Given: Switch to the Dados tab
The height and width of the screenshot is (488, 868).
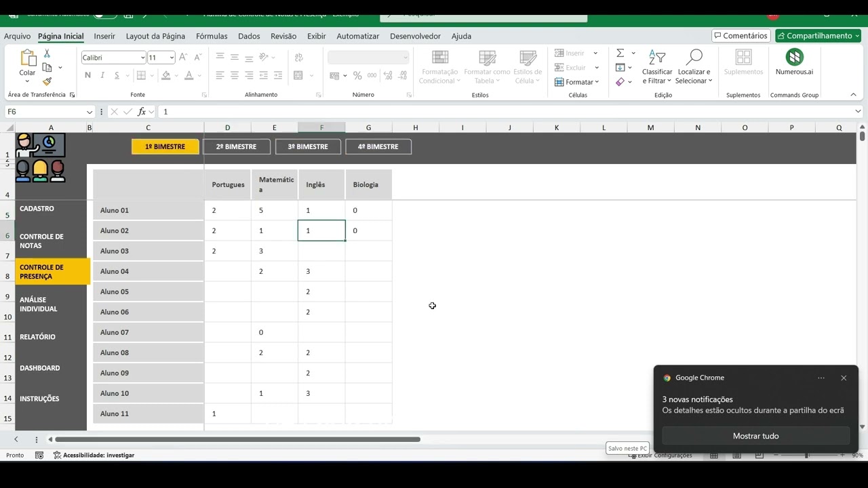Looking at the screenshot, I should click(249, 36).
